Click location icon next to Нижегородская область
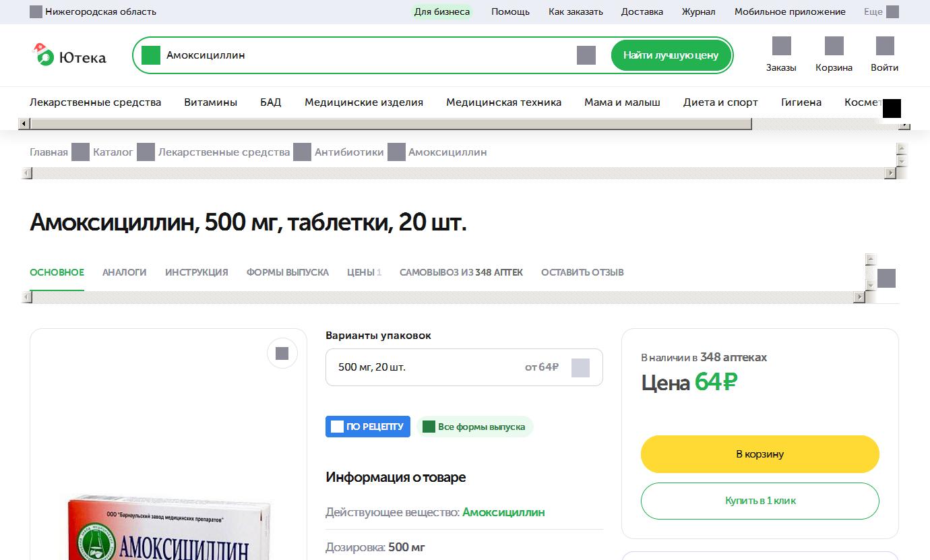The width and height of the screenshot is (930, 560). click(36, 11)
